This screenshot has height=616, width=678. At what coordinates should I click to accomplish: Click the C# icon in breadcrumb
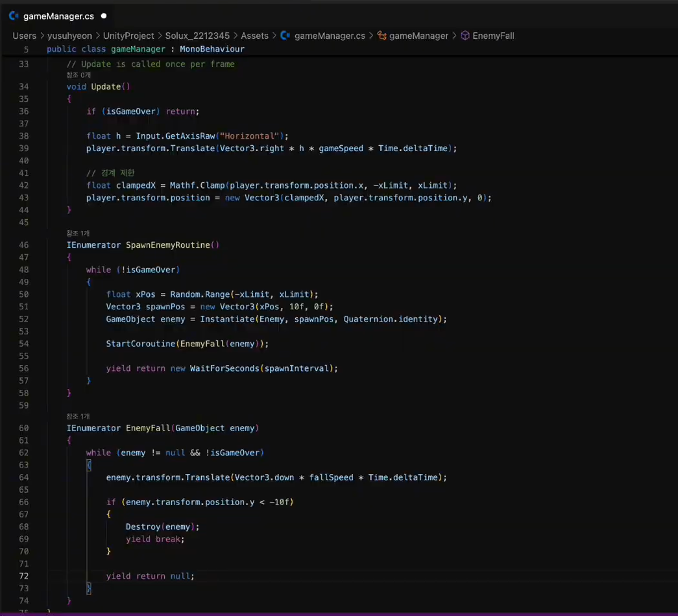pos(285,36)
